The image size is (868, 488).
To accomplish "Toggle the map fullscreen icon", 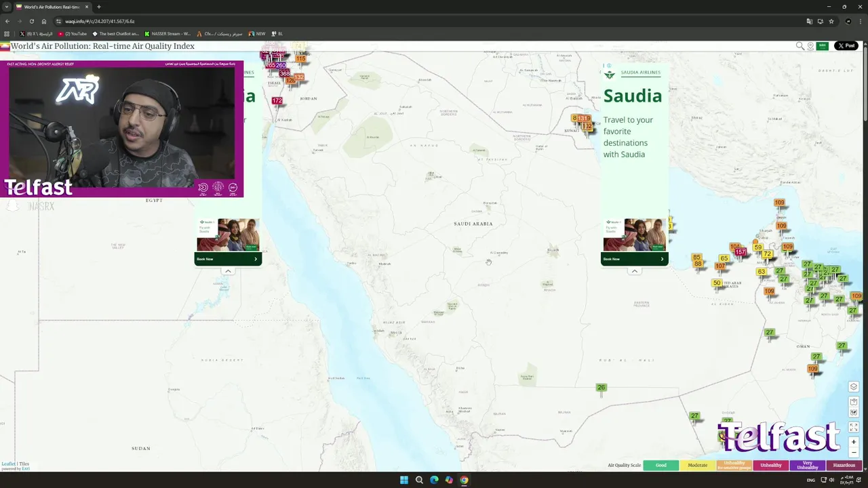I will (854, 427).
